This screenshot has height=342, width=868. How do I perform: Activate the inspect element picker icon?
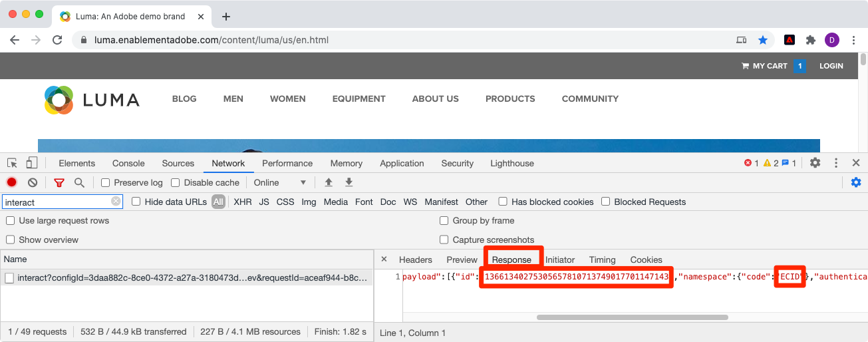(x=12, y=163)
